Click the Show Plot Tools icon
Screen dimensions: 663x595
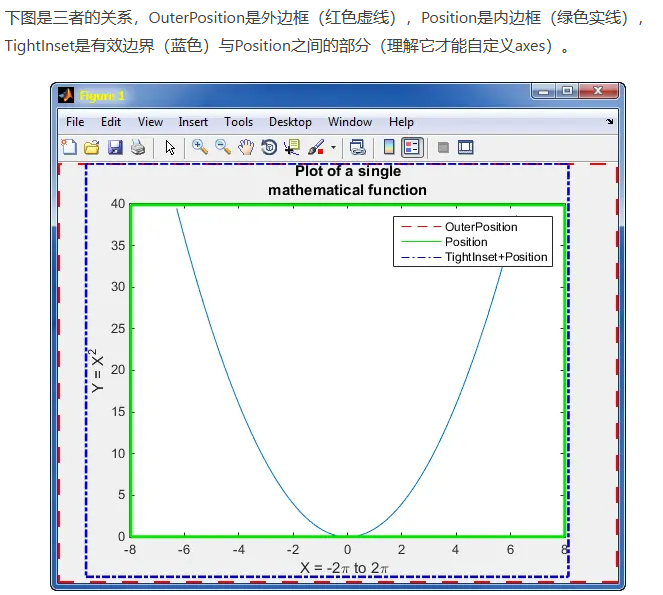[x=466, y=147]
